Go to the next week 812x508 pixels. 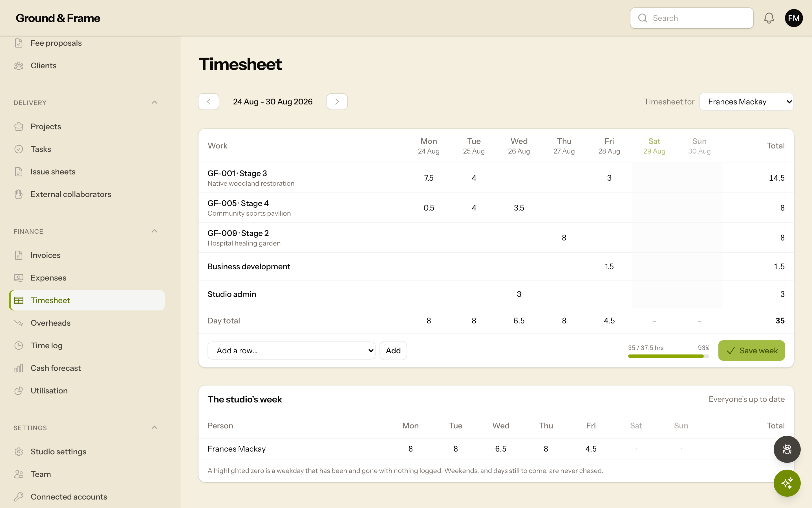tap(337, 102)
